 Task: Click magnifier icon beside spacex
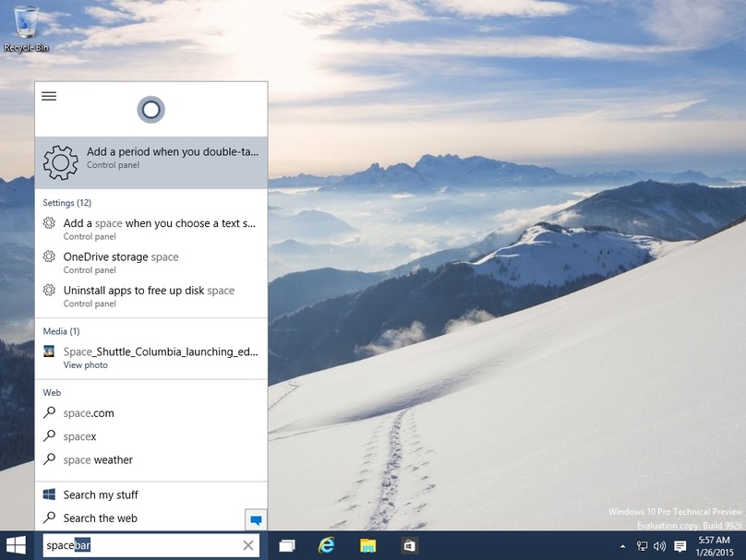49,436
